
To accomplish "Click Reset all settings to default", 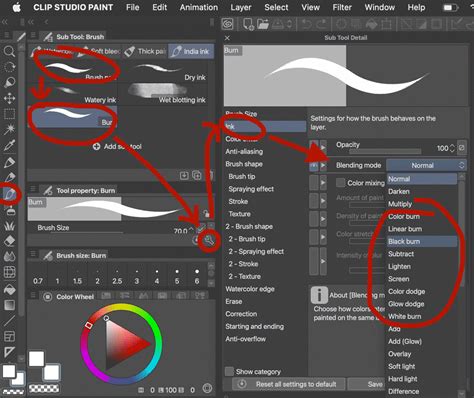I will point(289,384).
